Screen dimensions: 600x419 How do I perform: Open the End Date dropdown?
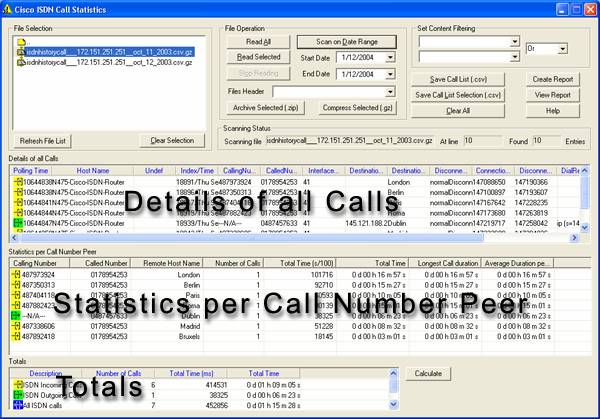coord(388,74)
